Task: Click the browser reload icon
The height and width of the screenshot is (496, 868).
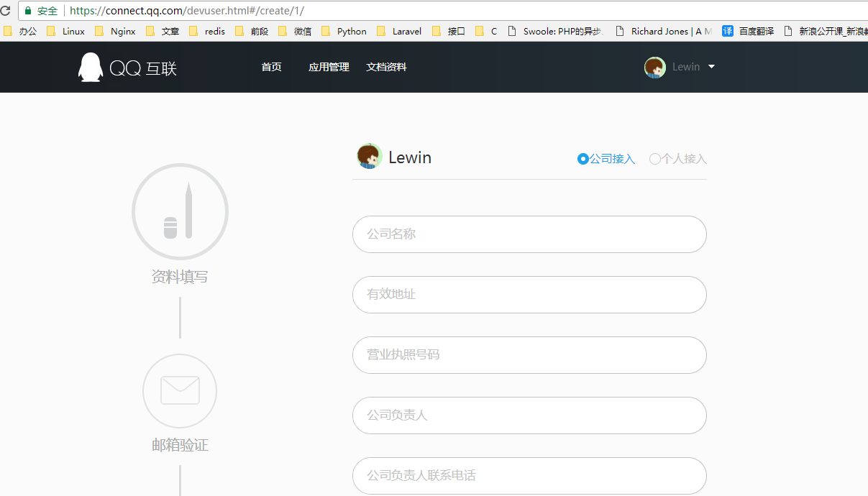Action: click(5, 11)
